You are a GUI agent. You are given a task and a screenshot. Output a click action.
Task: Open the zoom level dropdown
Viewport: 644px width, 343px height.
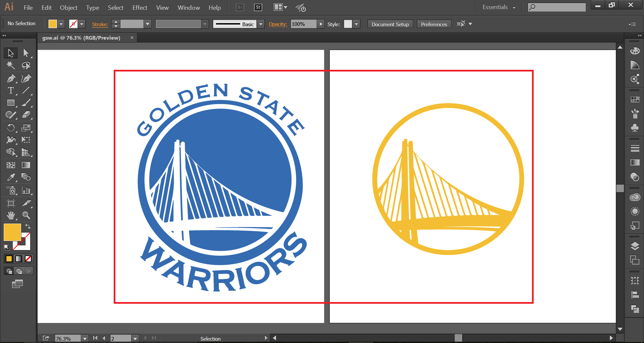(x=85, y=339)
